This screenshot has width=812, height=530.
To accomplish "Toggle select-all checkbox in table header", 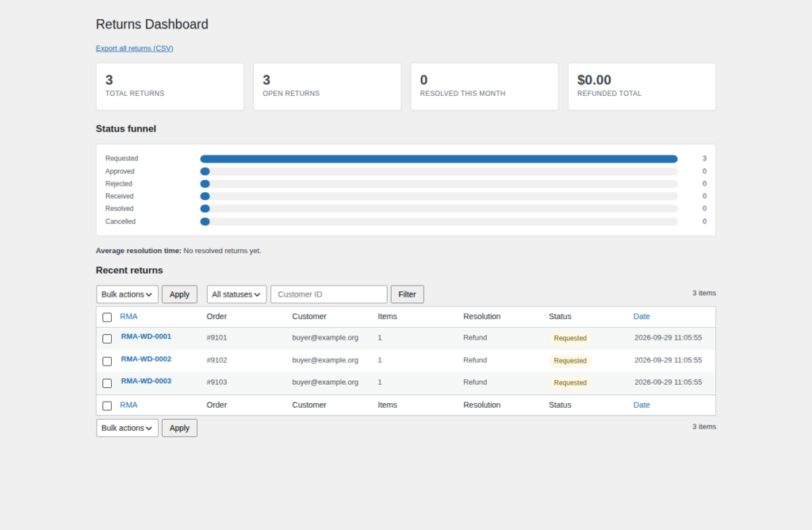I will (x=107, y=317).
